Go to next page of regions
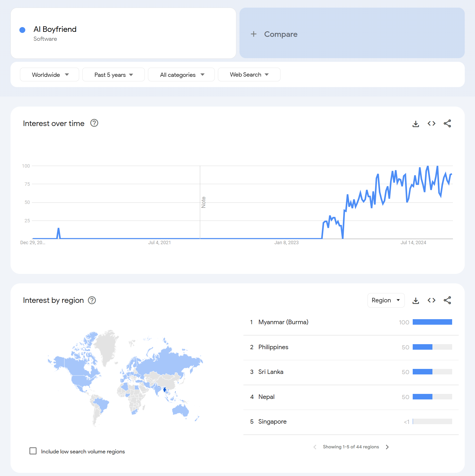The image size is (475, 476). pyautogui.click(x=387, y=447)
